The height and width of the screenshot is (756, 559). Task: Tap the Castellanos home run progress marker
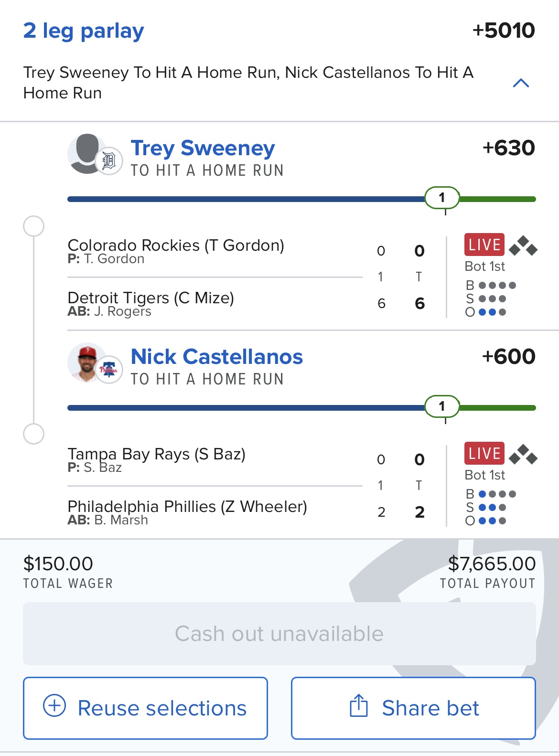point(442,406)
